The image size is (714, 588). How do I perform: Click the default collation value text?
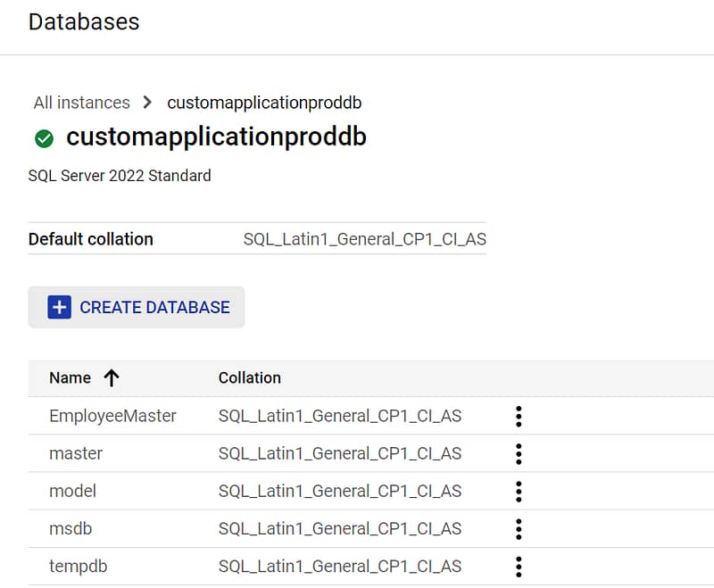tap(365, 239)
